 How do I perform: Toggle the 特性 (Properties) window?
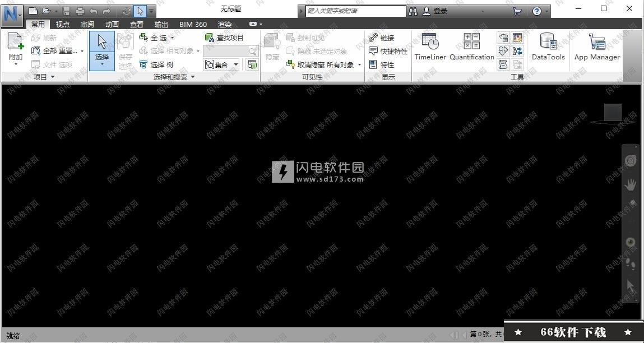point(381,65)
